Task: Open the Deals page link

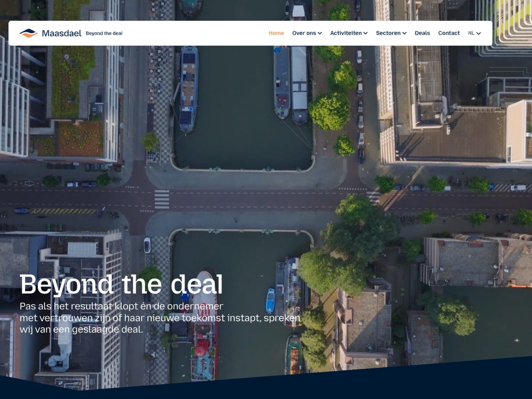Action: pyautogui.click(x=422, y=33)
